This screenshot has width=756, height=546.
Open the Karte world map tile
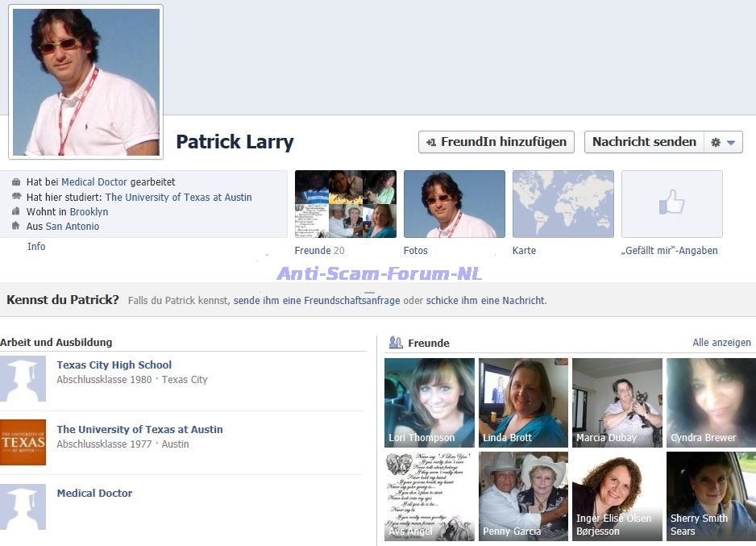(x=563, y=204)
